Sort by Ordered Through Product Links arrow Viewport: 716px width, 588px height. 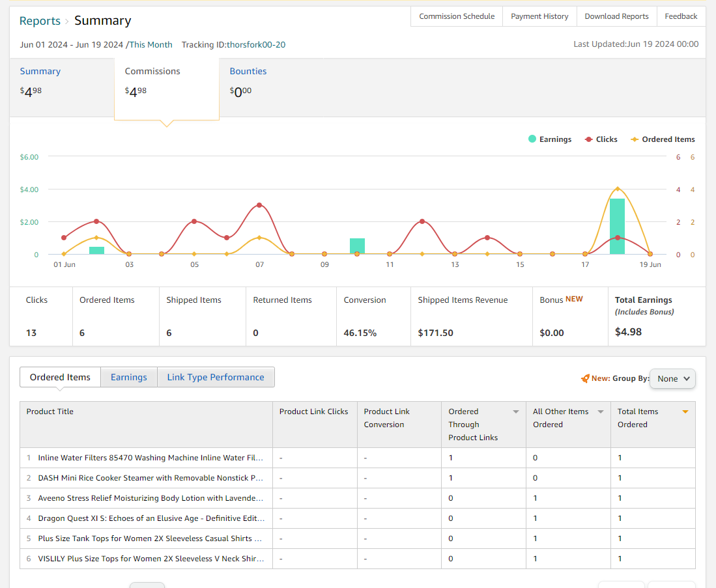[515, 412]
